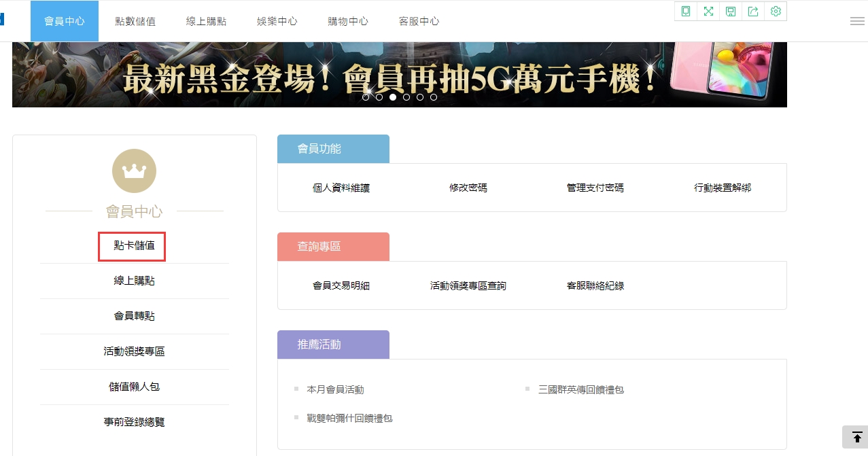This screenshot has width=868, height=456.
Task: Select the first banner carousel dot
Action: coord(366,97)
